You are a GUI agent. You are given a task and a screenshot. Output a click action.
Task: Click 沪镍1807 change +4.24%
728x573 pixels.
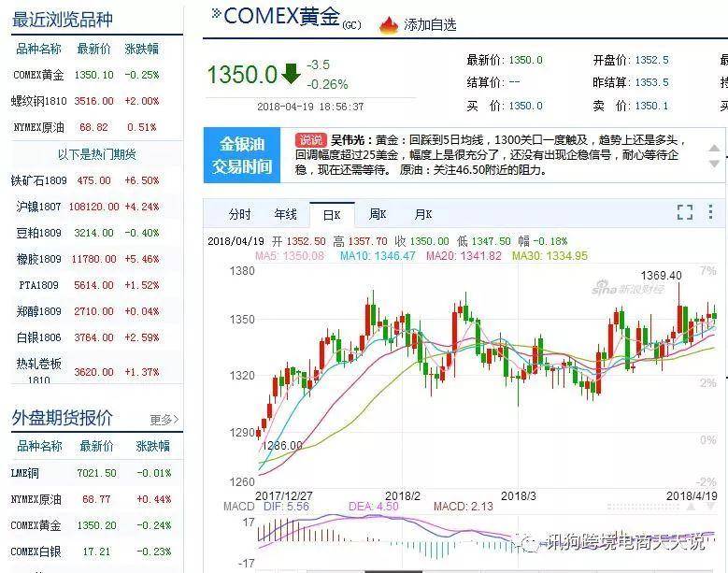coord(142,207)
